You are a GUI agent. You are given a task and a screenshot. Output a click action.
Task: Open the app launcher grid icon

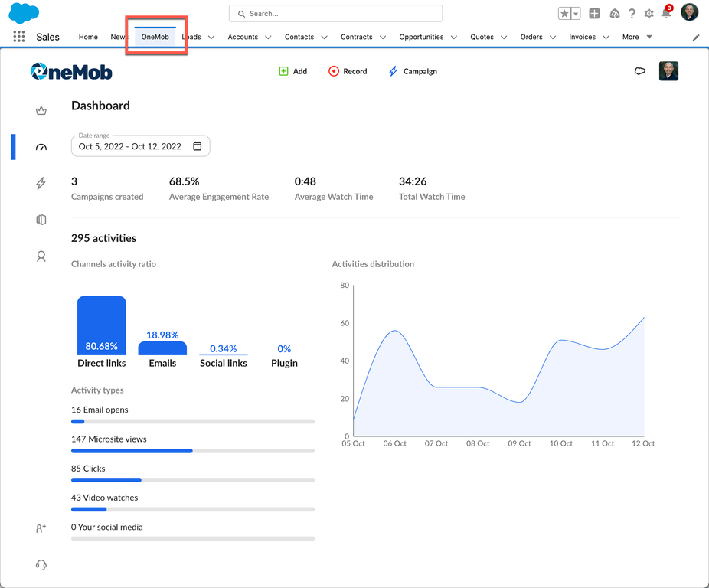point(18,37)
